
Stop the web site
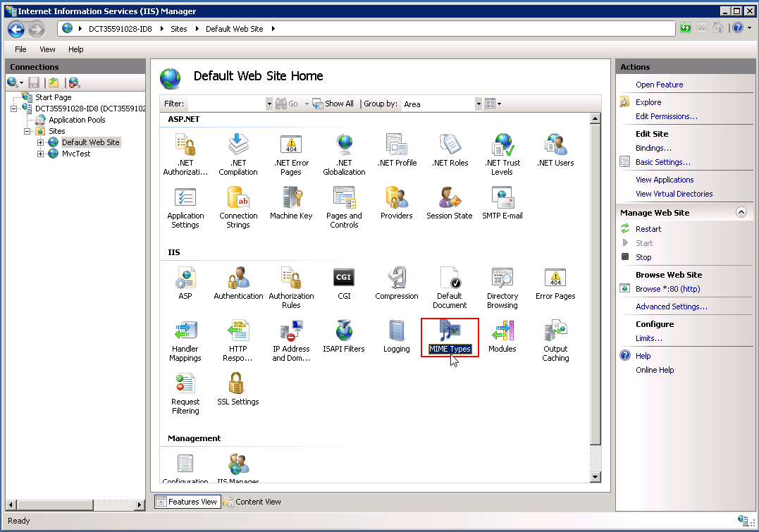point(643,257)
